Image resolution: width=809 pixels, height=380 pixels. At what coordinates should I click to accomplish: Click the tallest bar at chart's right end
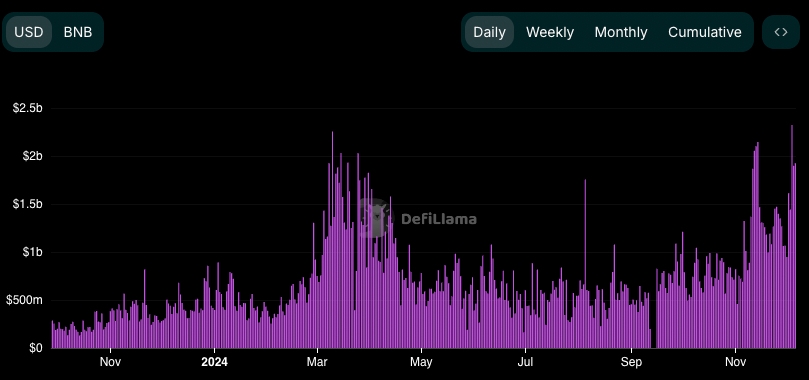(792, 237)
